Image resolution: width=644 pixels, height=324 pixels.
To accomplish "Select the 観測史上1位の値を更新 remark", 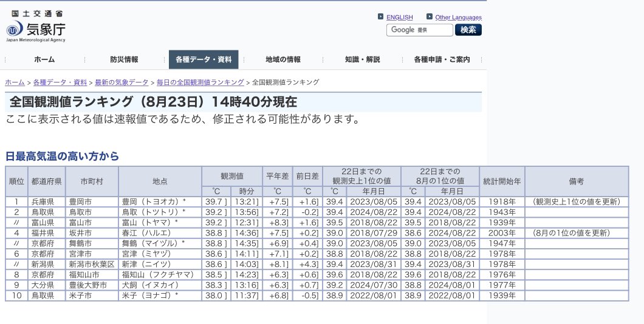I will (x=577, y=202).
